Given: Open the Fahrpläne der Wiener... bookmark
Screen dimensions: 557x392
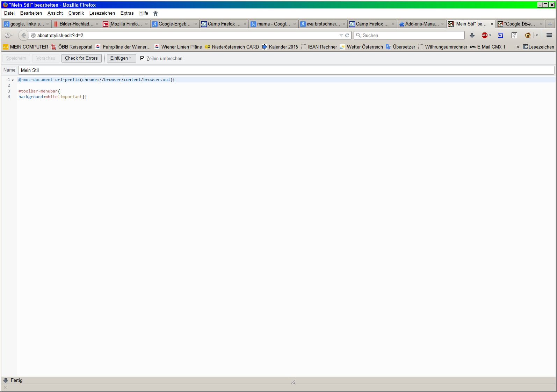Looking at the screenshot, I should point(123,47).
